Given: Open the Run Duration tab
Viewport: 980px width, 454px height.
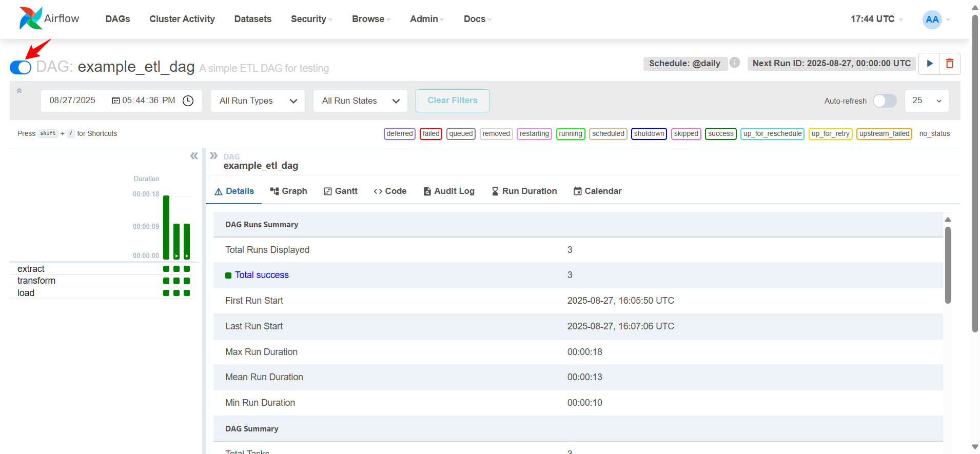Looking at the screenshot, I should (524, 191).
